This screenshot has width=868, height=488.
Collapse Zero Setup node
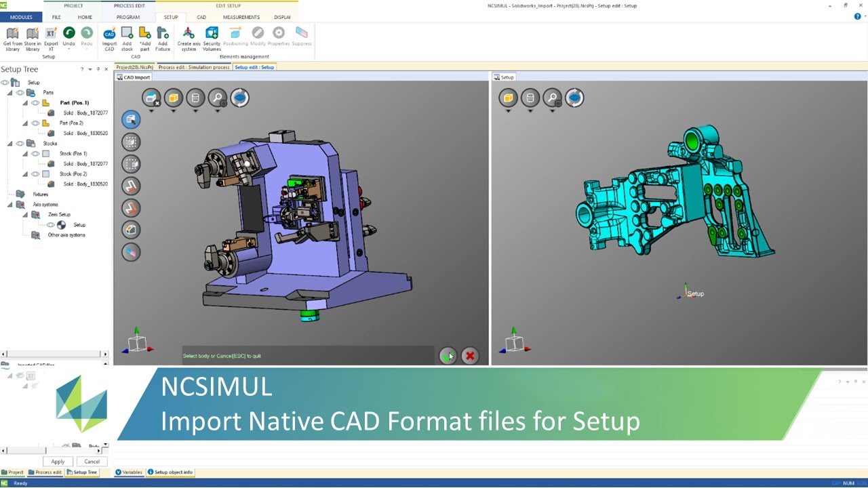[x=26, y=215]
